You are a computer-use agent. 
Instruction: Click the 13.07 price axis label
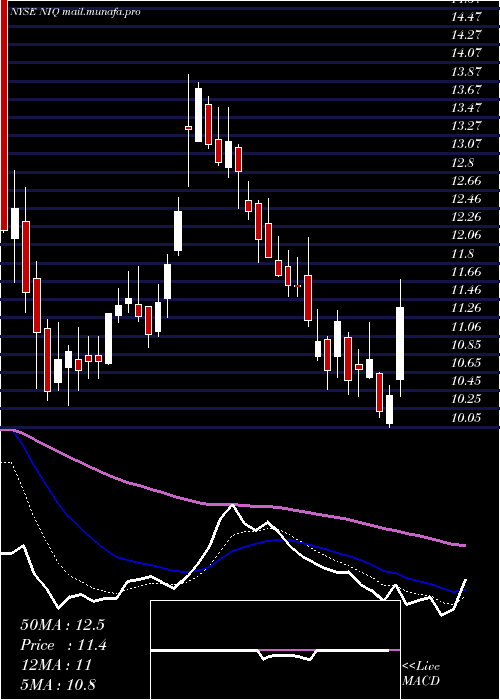coord(466,144)
